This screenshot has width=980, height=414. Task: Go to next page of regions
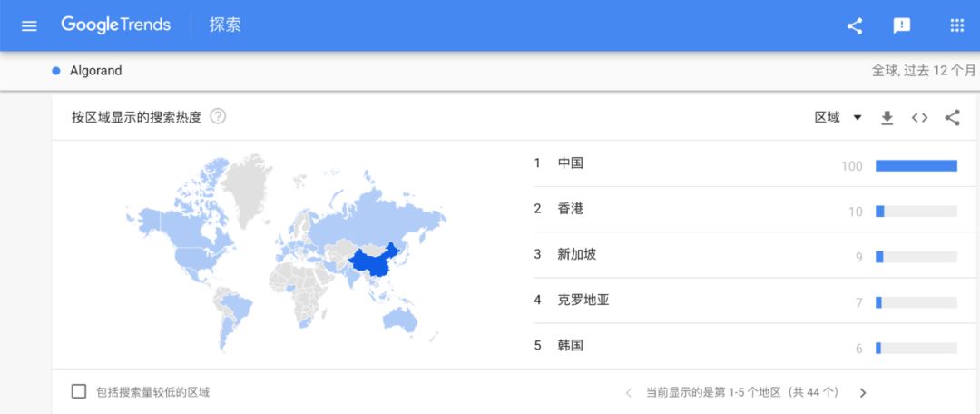[863, 393]
